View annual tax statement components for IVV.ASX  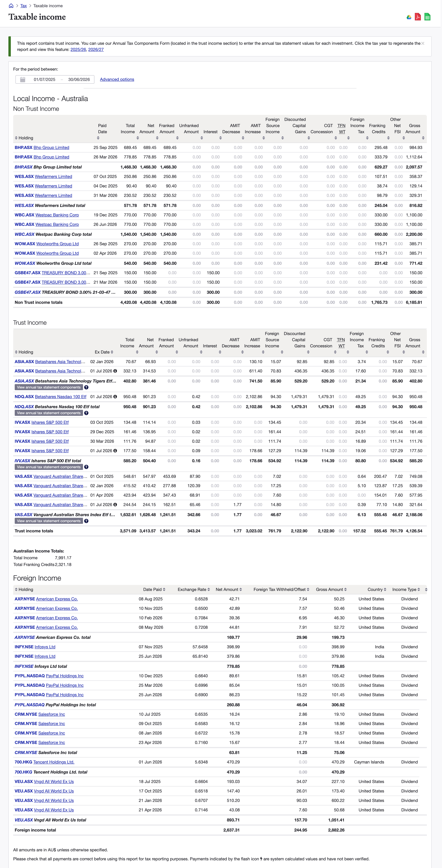(x=49, y=467)
